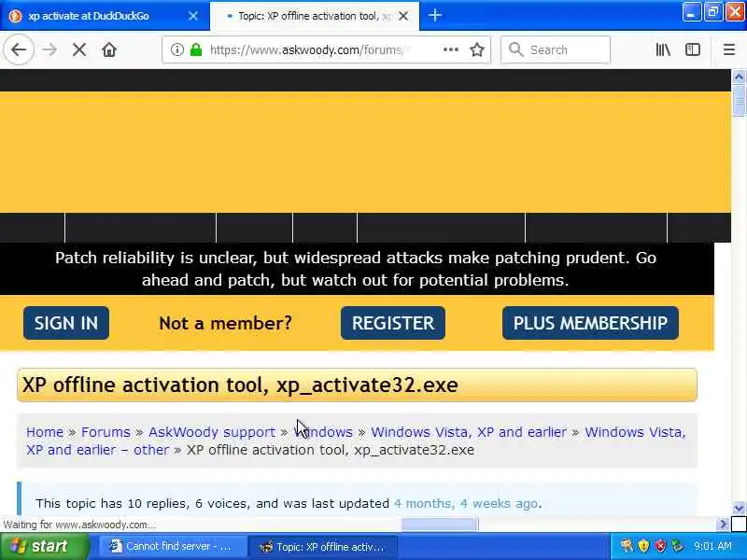Click the Not a member? text
Viewport: 747px width, 560px height.
(225, 323)
